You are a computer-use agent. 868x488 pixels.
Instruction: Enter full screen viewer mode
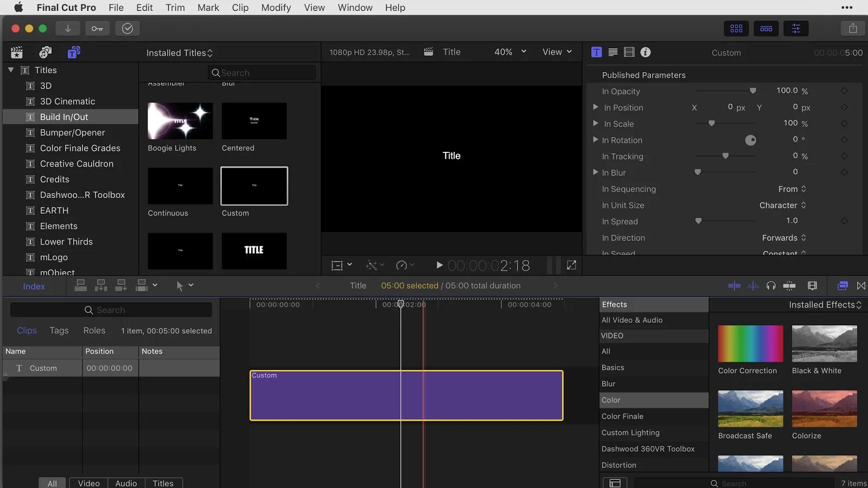pyautogui.click(x=571, y=265)
